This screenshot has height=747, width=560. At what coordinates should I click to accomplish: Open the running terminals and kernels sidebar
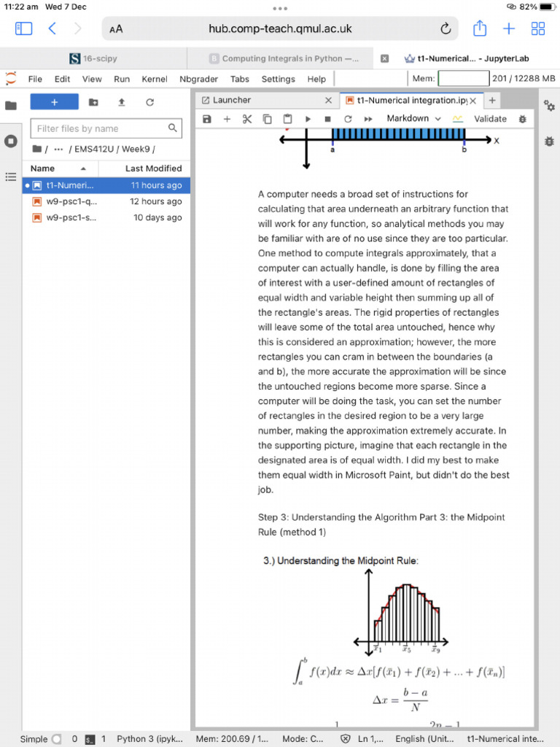pyautogui.click(x=10, y=141)
